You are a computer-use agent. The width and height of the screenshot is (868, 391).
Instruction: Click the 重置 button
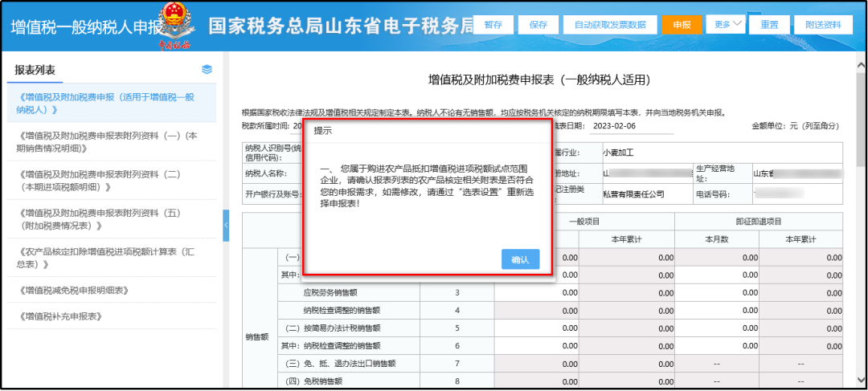[769, 25]
